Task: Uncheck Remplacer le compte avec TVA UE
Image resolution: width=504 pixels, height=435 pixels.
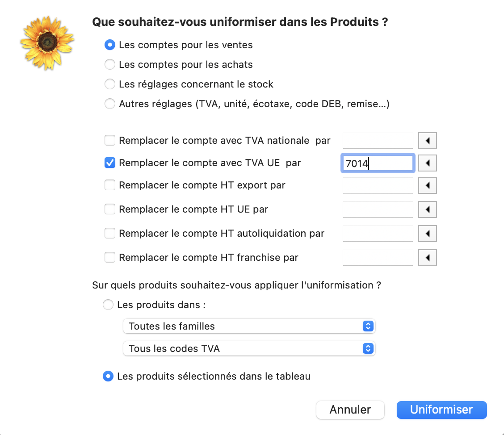Action: 110,163
